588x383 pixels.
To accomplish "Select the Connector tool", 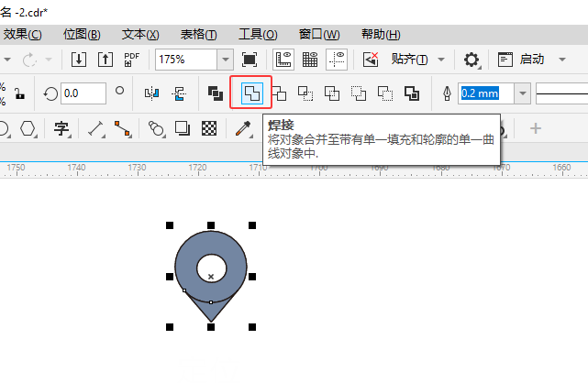I will click(x=123, y=128).
